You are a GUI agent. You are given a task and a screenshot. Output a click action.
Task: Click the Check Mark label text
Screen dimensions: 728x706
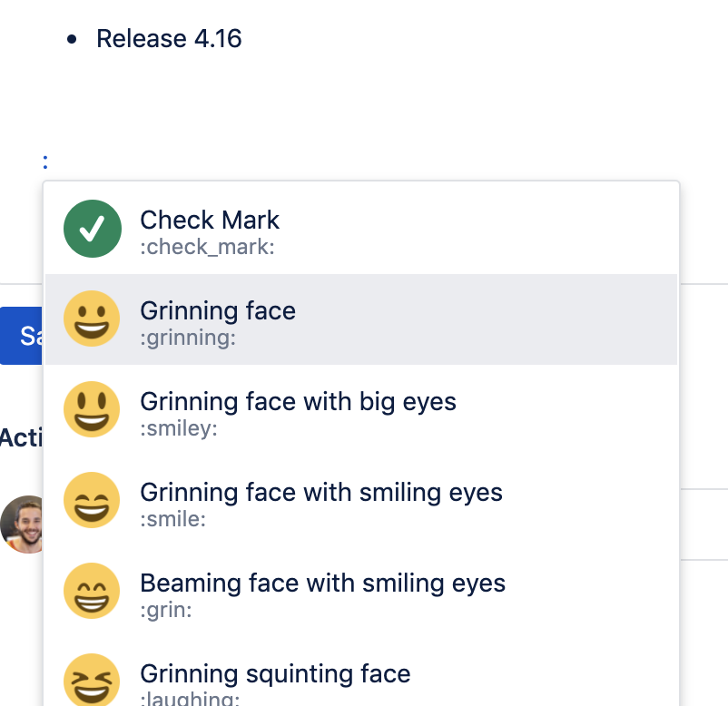(x=209, y=220)
